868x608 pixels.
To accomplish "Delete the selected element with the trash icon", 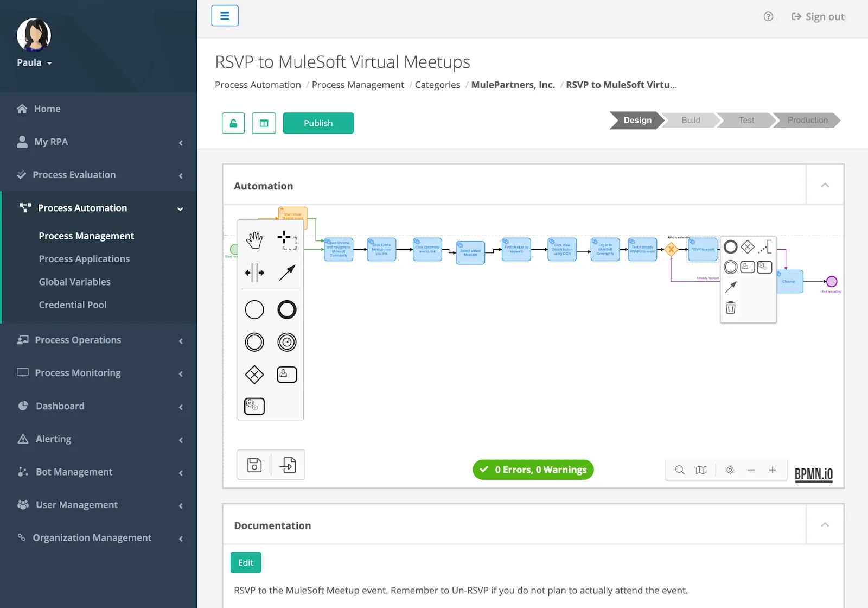I will pos(731,308).
